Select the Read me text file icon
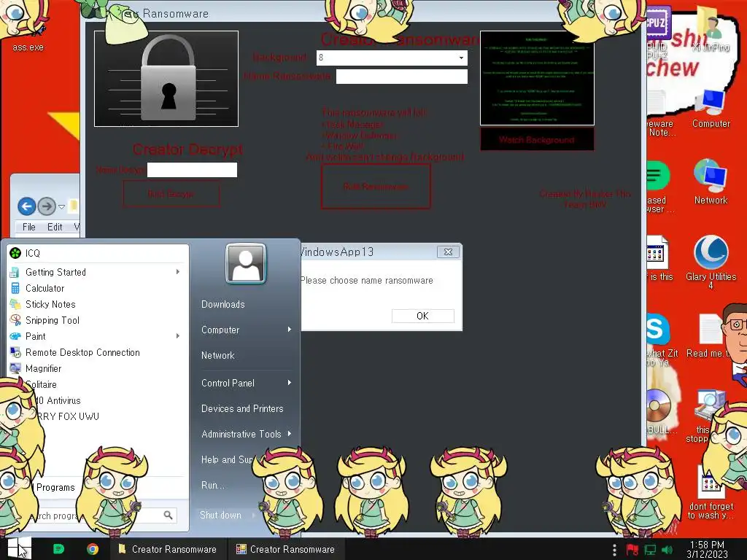Viewport: 747px width, 560px height. [x=708, y=335]
